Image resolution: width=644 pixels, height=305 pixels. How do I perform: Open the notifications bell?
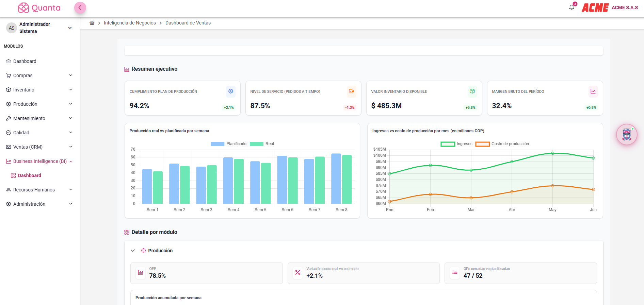tap(571, 7)
